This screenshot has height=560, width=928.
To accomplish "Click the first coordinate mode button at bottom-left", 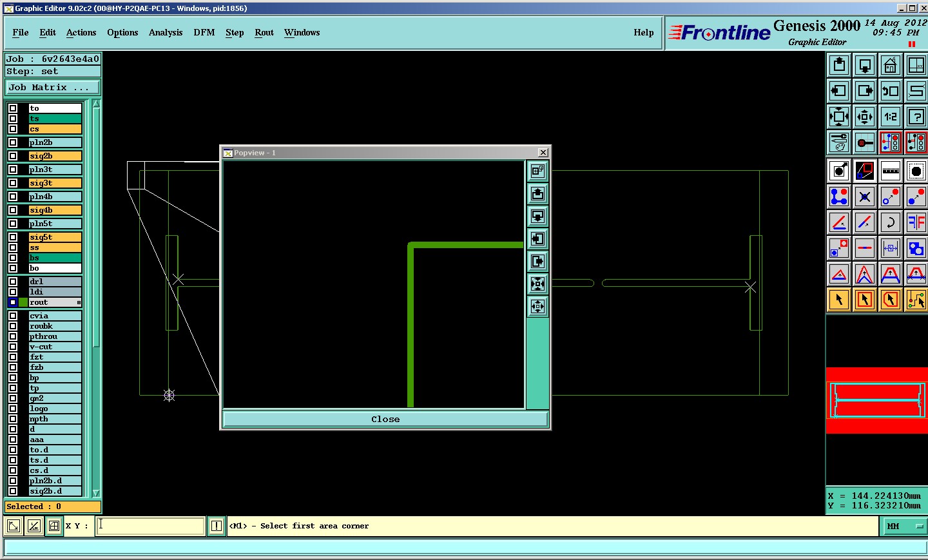I will [13, 526].
